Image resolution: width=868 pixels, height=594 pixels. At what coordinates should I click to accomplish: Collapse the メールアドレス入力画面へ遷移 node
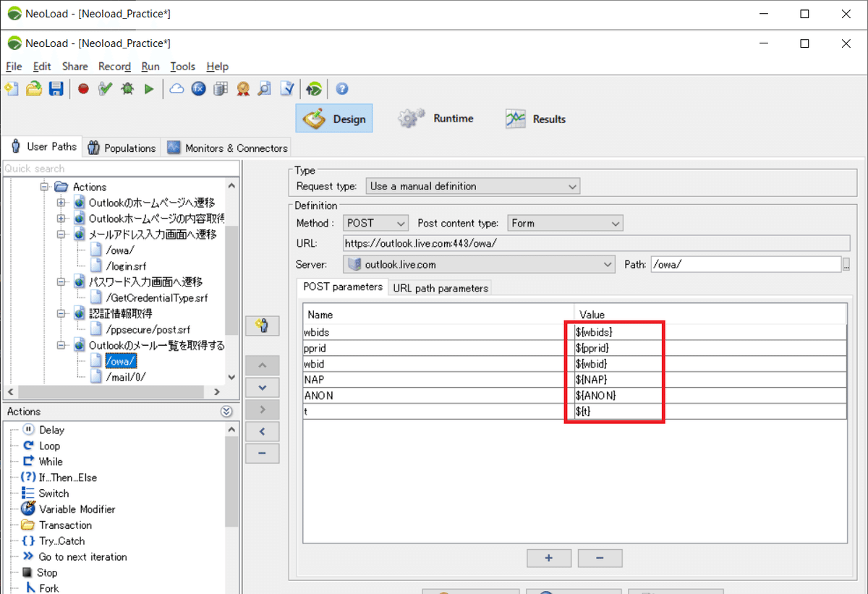pyautogui.click(x=61, y=234)
